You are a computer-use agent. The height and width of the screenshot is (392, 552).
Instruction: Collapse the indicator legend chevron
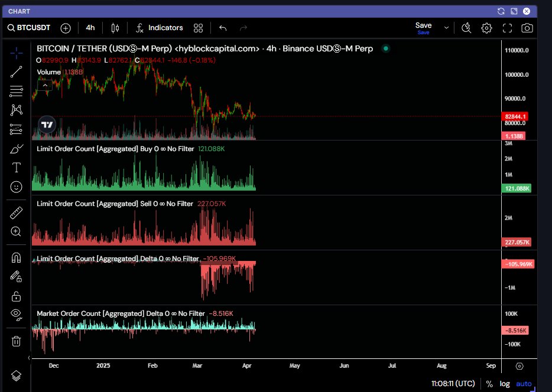click(x=45, y=86)
